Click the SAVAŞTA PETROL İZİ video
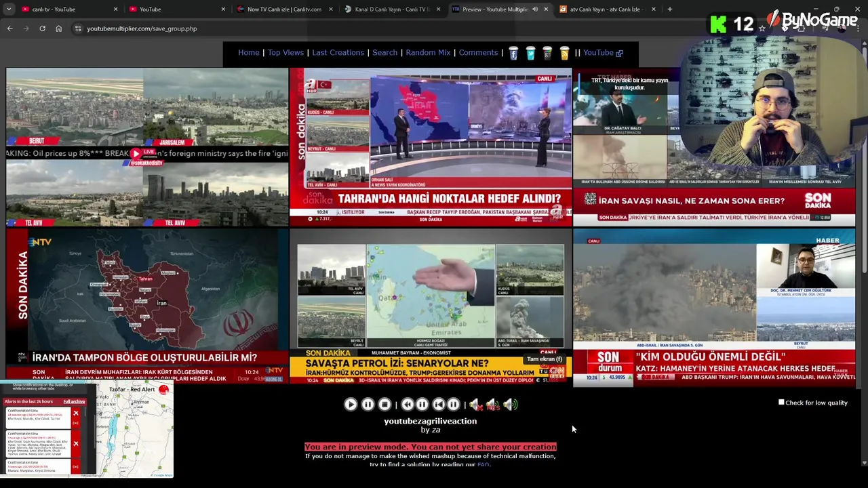 [x=431, y=306]
